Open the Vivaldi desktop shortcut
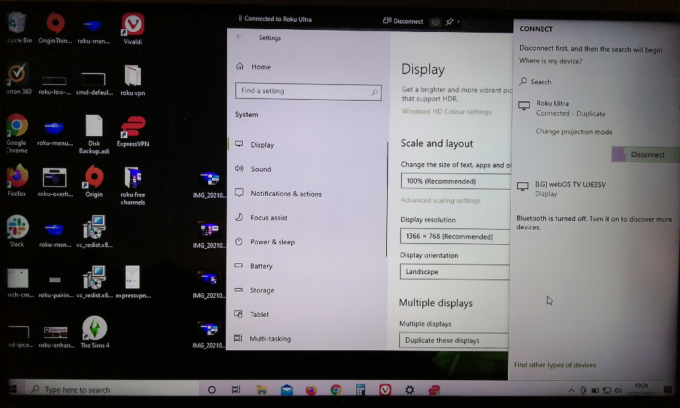 click(x=133, y=28)
